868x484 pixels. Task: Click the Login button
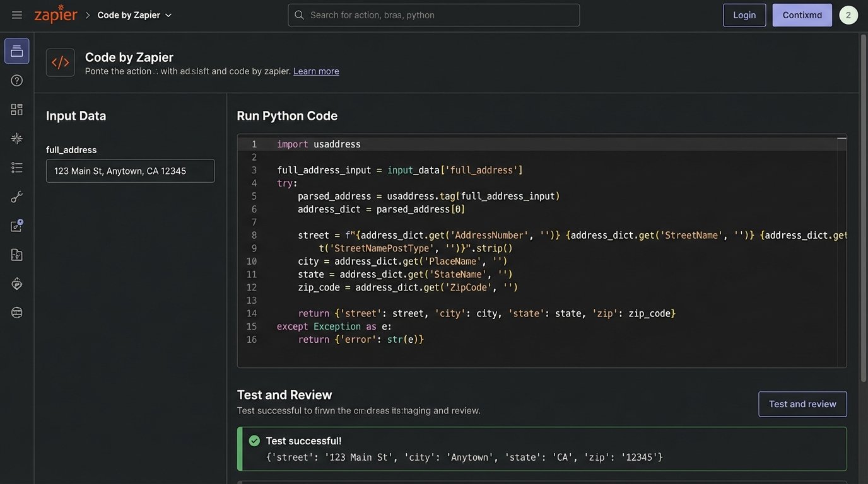coord(744,14)
